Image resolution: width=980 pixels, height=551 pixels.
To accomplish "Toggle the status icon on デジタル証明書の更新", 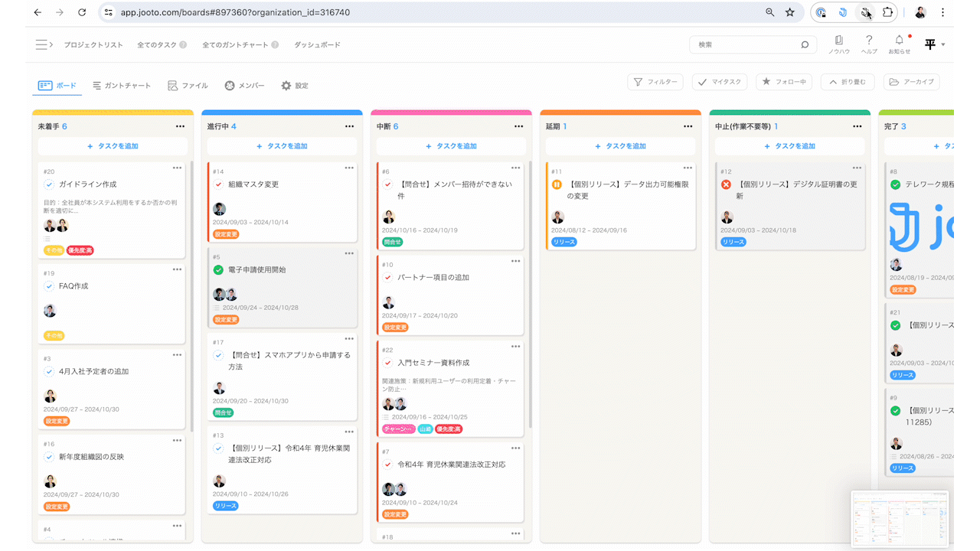I will (x=727, y=184).
